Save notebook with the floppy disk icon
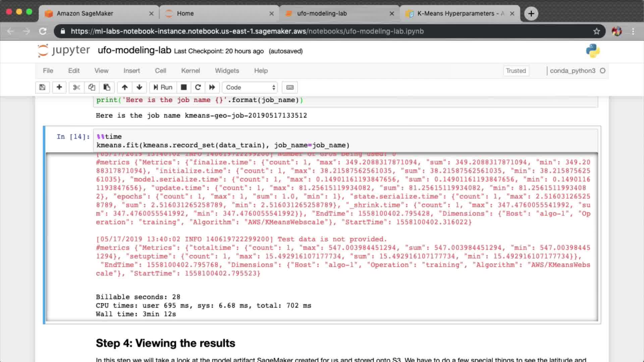This screenshot has height=362, width=644. tap(42, 87)
